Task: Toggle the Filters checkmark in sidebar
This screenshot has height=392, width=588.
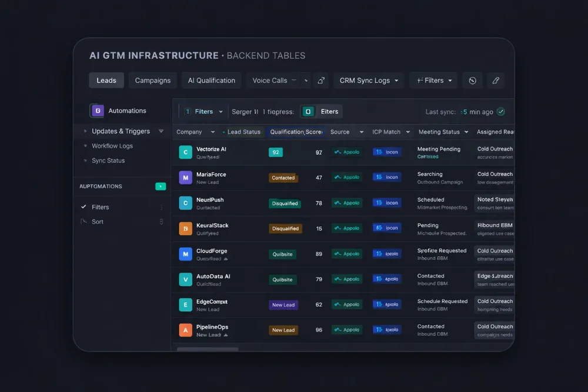Action: point(83,207)
